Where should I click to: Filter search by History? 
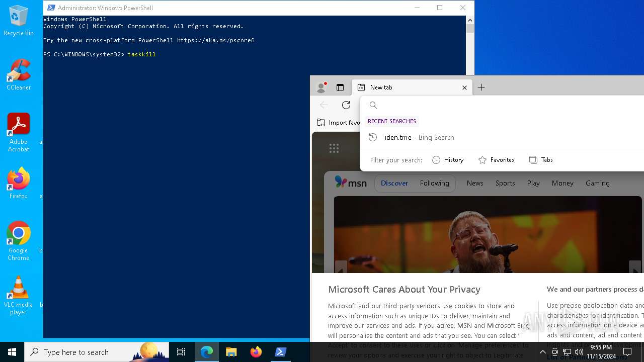tap(448, 160)
